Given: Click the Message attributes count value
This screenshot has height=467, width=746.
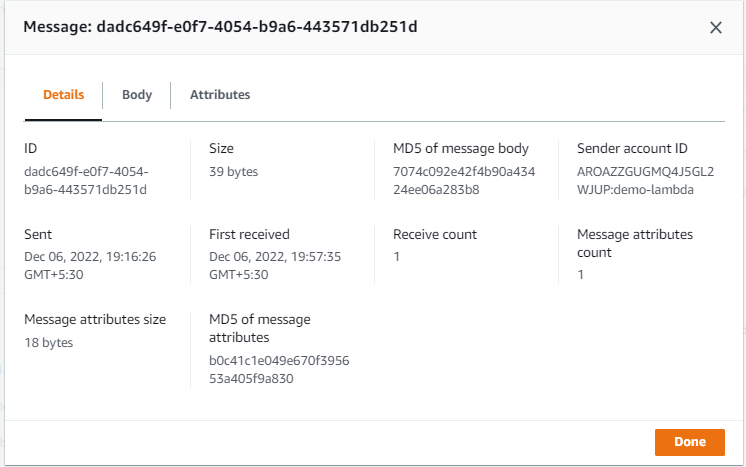Looking at the screenshot, I should (x=580, y=275).
